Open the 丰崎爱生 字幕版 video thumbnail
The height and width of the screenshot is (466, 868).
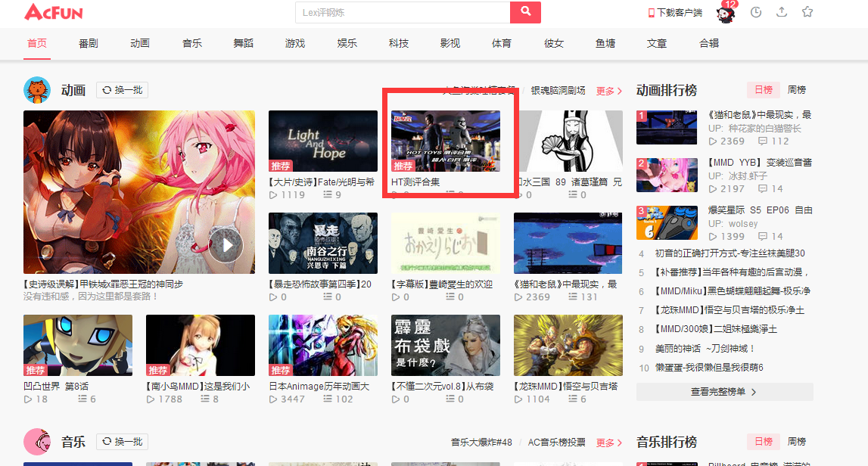446,243
